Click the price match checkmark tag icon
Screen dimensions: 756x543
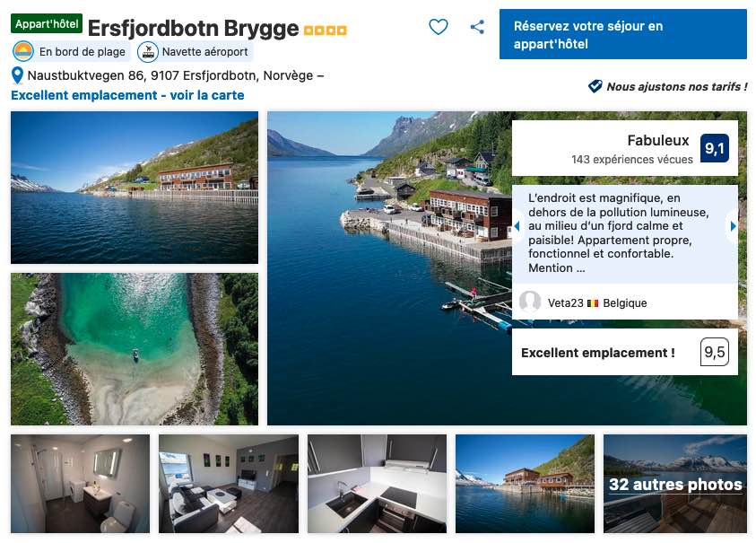pyautogui.click(x=595, y=86)
